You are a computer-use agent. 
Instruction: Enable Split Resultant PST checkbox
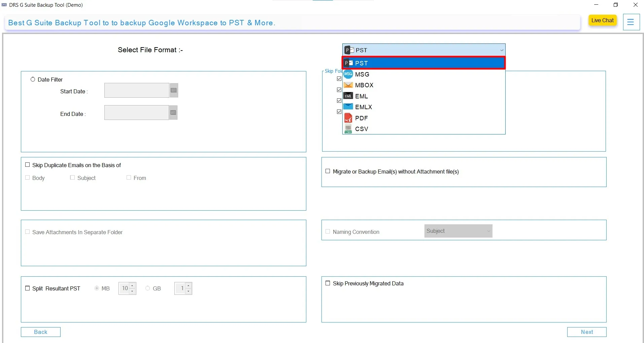(x=28, y=288)
